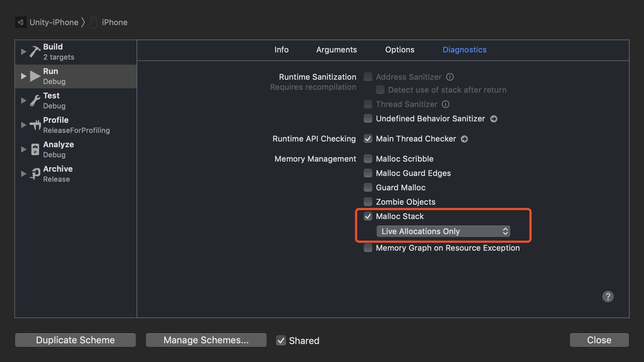Click the Runtime API Checking label
The image size is (644, 362).
point(314,139)
